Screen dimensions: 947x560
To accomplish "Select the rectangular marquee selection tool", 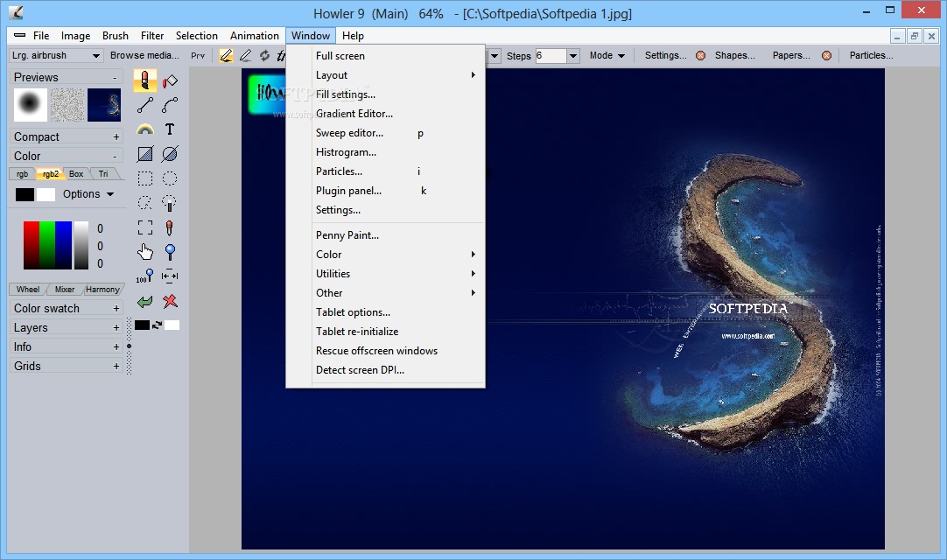I will pyautogui.click(x=145, y=178).
